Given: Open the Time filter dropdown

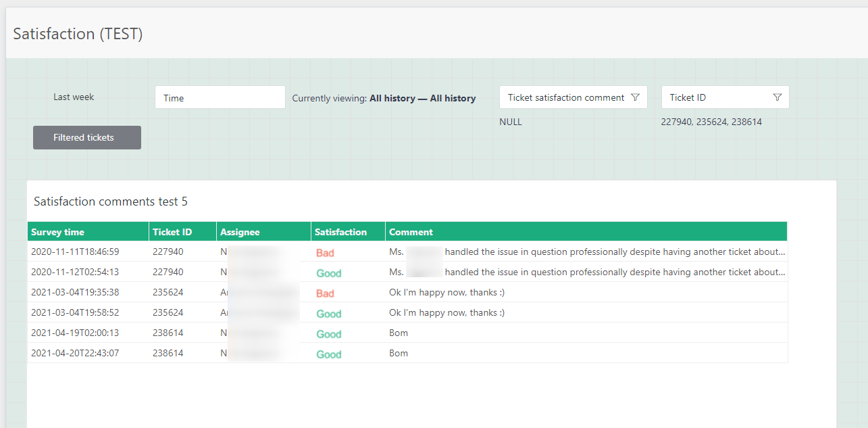Looking at the screenshot, I should (x=220, y=97).
